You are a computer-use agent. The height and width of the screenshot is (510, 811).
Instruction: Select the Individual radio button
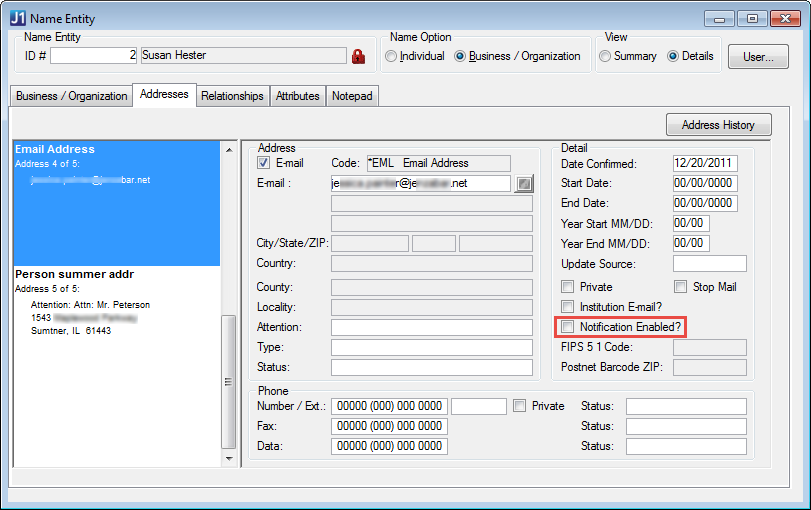pyautogui.click(x=390, y=56)
